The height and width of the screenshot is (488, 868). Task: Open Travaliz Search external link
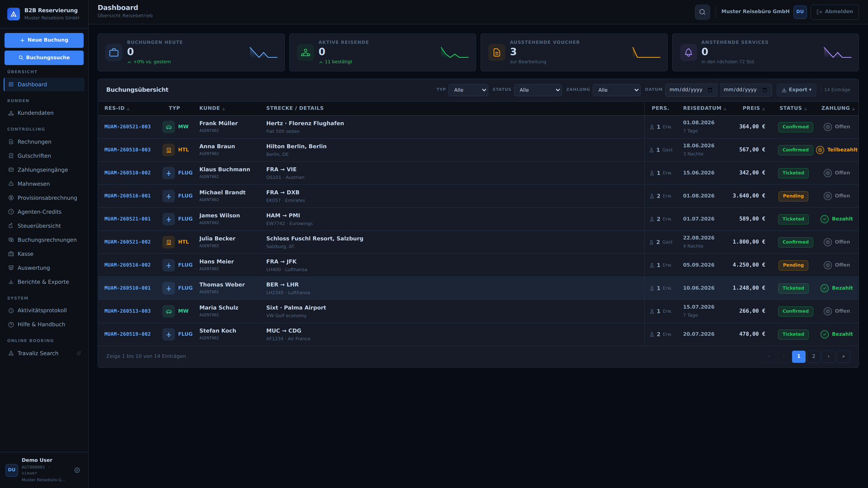point(44,353)
